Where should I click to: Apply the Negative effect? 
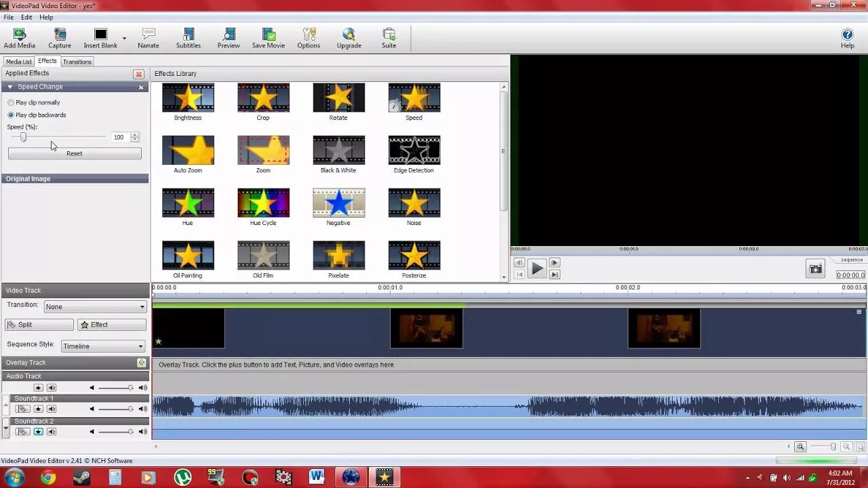[338, 207]
